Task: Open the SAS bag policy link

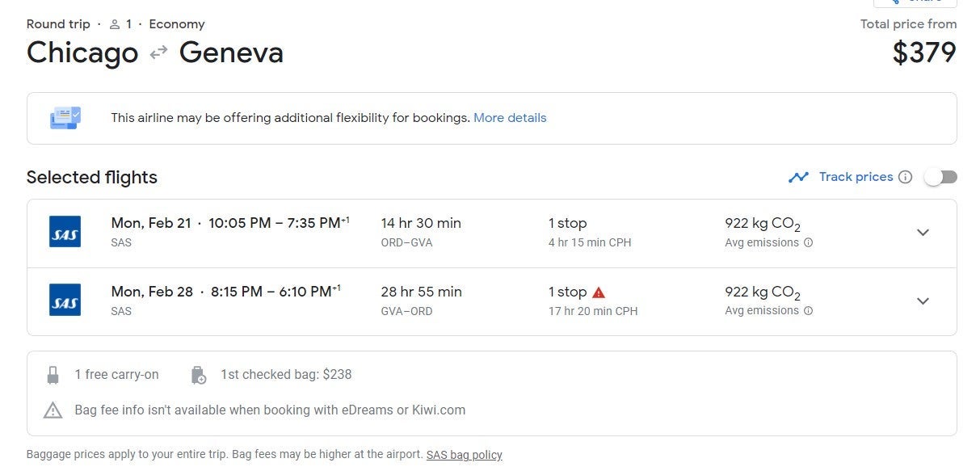Action: point(464,455)
